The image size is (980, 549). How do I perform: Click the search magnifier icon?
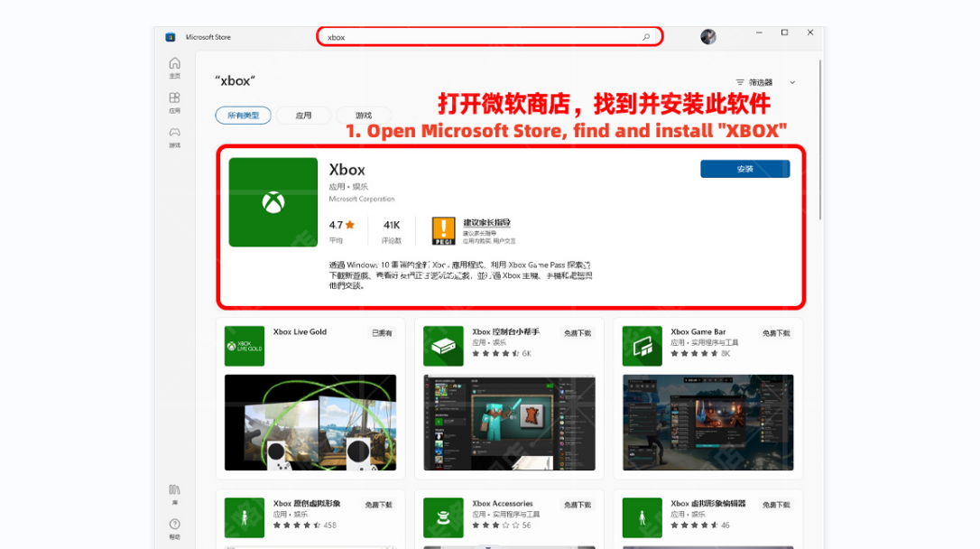(x=646, y=37)
